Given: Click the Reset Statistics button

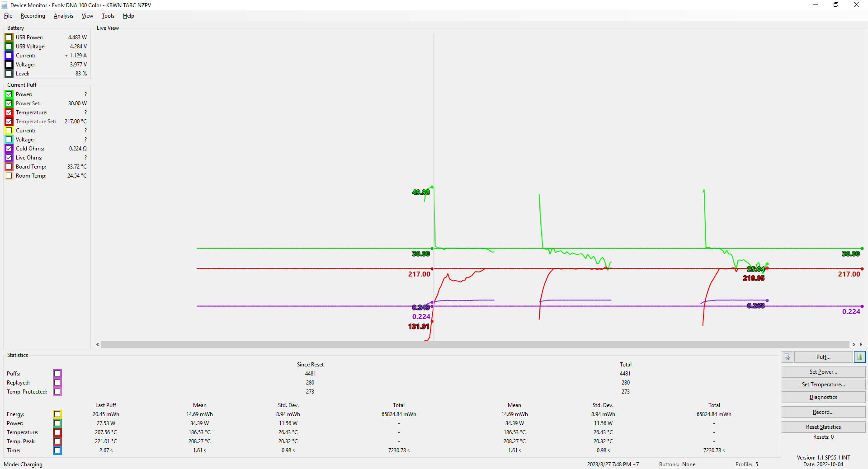Looking at the screenshot, I should tap(823, 427).
